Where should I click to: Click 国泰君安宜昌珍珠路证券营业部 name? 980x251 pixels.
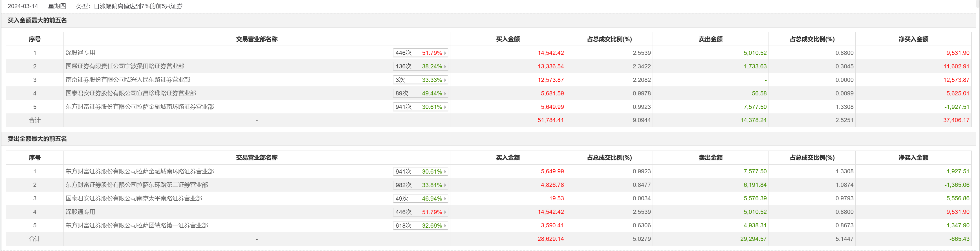click(x=131, y=93)
